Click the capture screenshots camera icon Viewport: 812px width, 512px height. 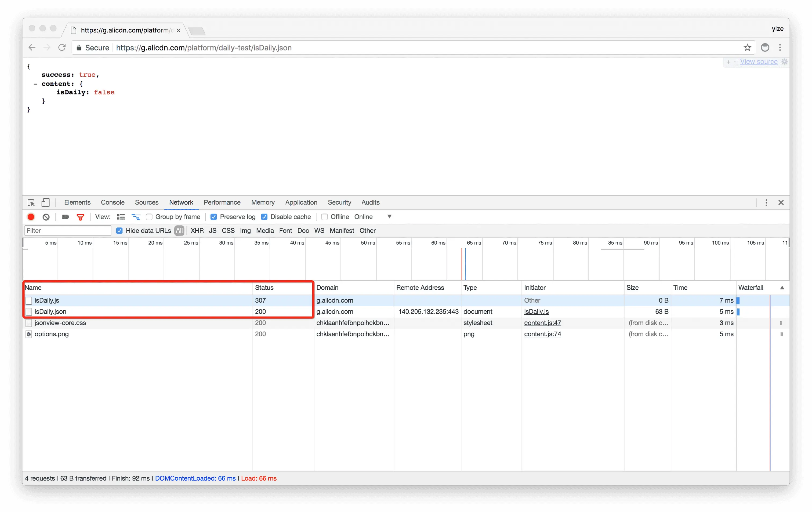[x=66, y=217]
